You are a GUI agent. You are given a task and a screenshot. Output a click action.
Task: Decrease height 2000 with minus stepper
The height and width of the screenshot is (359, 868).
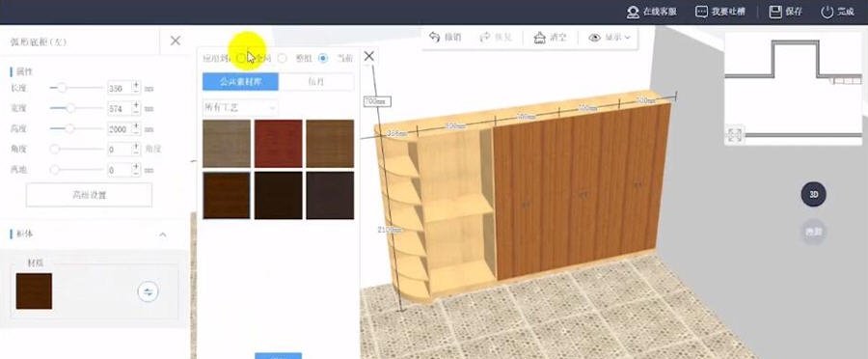tap(136, 132)
